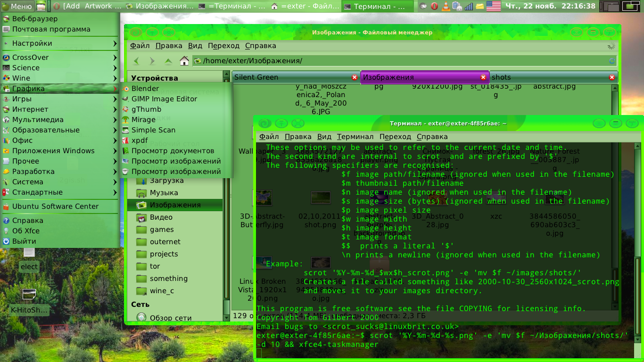The image size is (644, 362).
Task: Open Веб-браузер from the Xfce menu
Action: [60, 19]
